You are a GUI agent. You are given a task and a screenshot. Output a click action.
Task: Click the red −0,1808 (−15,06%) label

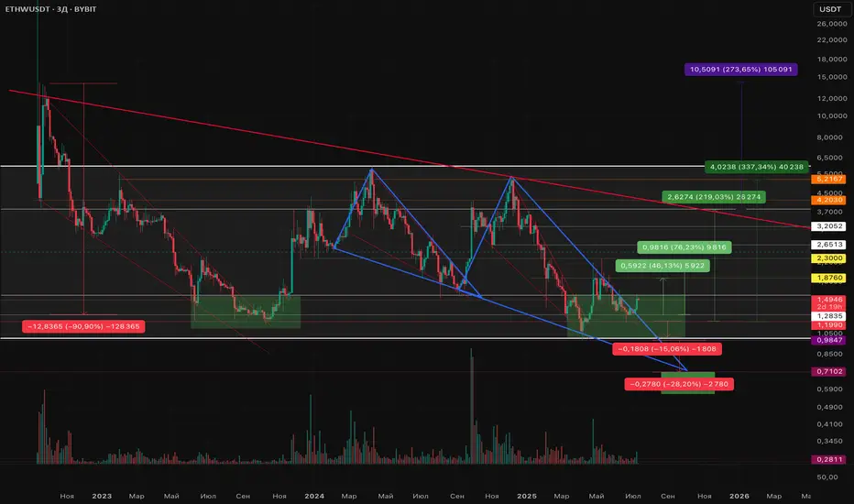667,349
